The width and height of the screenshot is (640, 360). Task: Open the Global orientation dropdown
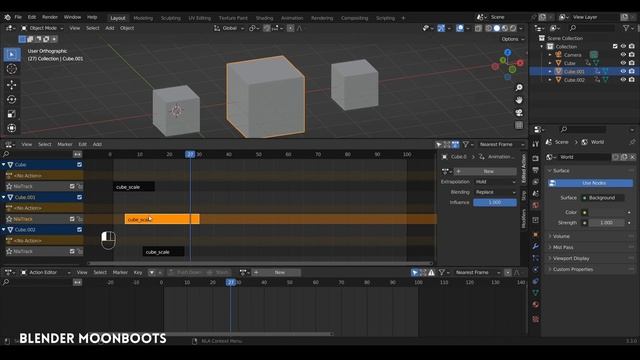point(229,28)
